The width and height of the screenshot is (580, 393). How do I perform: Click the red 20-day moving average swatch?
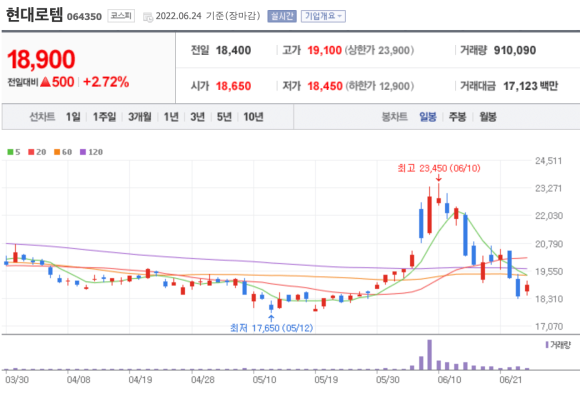31,152
